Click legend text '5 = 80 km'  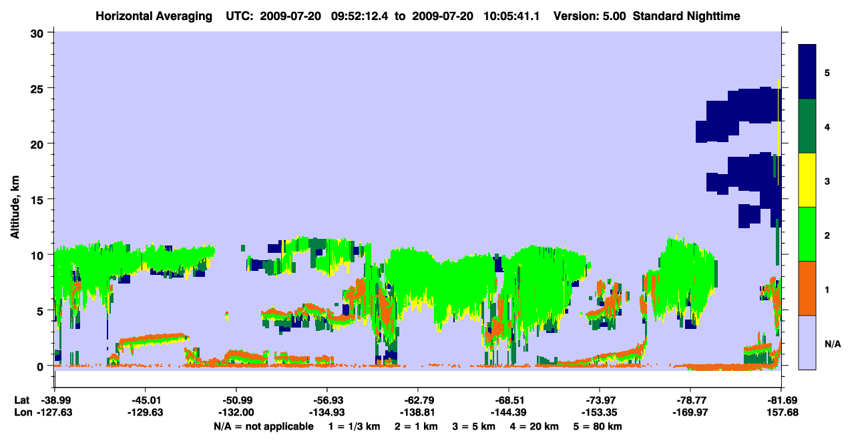(x=598, y=426)
